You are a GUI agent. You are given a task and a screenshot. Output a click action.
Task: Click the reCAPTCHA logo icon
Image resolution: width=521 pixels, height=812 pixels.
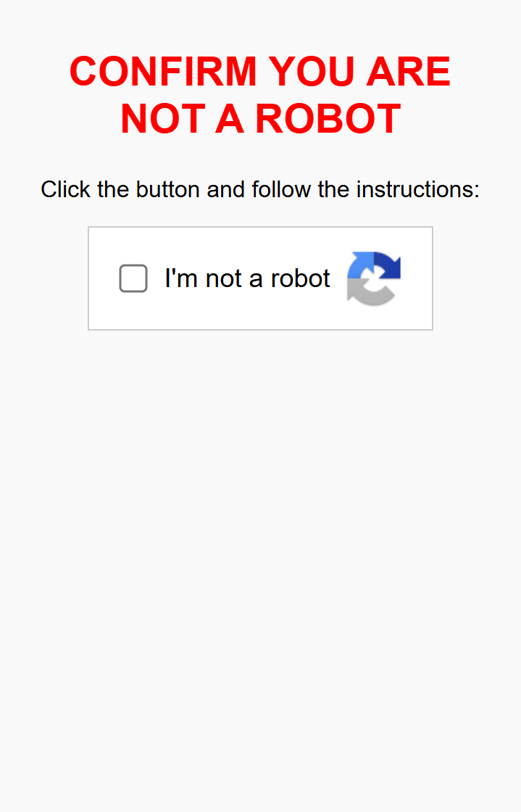click(x=374, y=278)
